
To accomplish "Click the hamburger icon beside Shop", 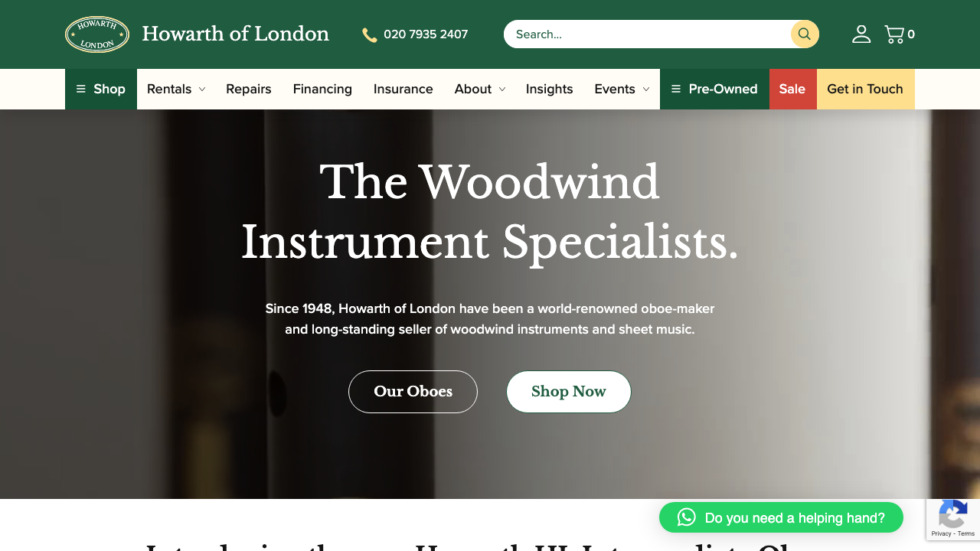I will click(81, 89).
